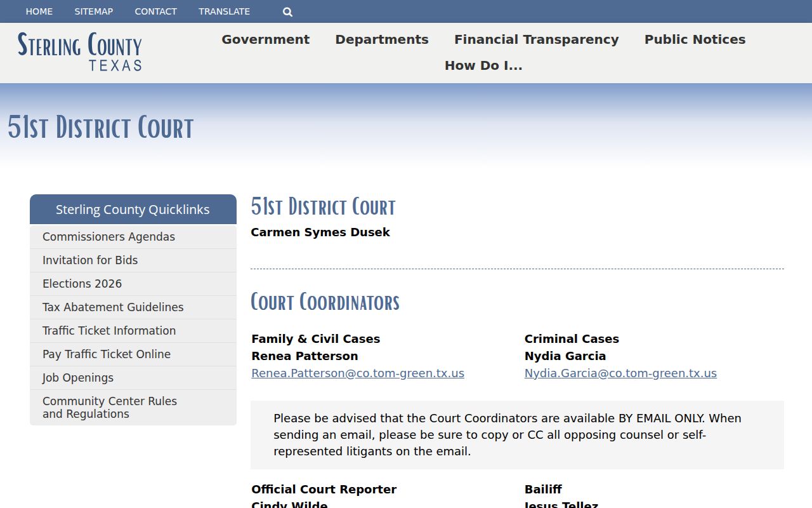812x508 pixels.
Task: Click the Sterling County Texas logo
Action: 80,51
